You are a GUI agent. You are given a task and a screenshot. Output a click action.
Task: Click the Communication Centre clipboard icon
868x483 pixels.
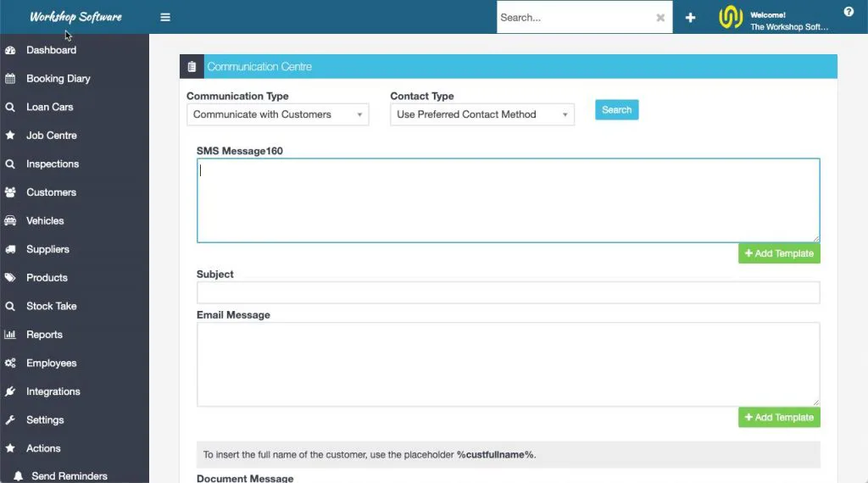(x=192, y=66)
